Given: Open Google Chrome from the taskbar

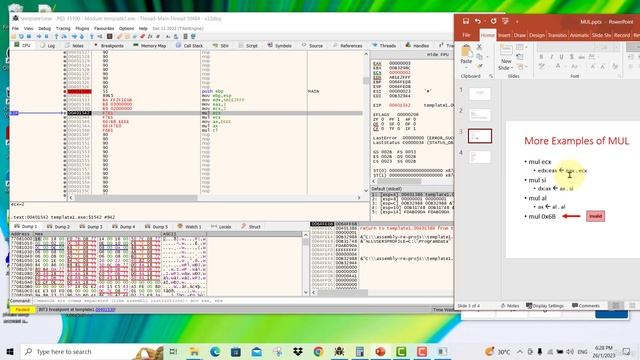Looking at the screenshot, I should [x=318, y=351].
